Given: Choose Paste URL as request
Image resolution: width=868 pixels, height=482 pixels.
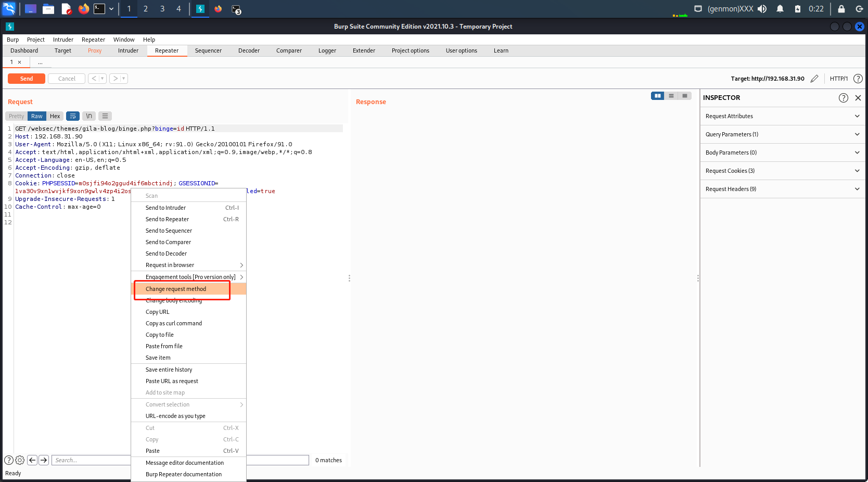Looking at the screenshot, I should (x=188, y=381).
